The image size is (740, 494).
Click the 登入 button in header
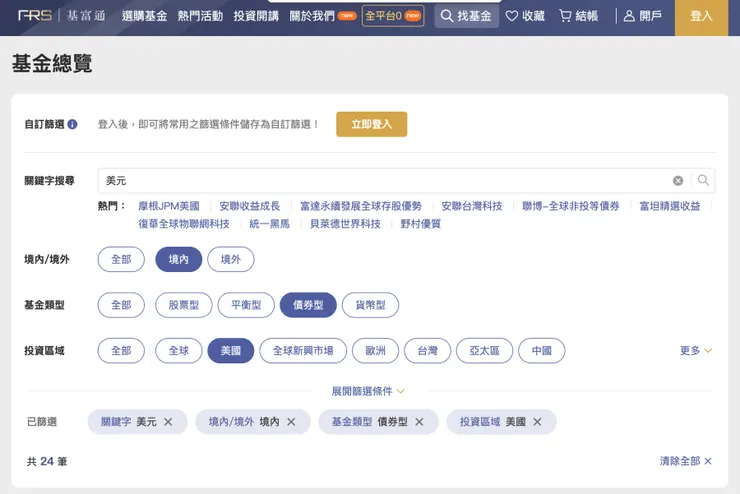click(x=701, y=17)
